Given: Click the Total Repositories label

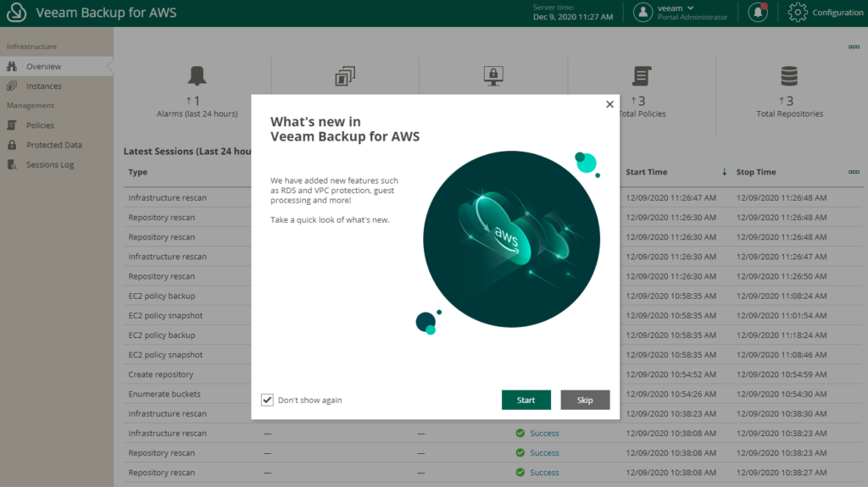Looking at the screenshot, I should [x=789, y=114].
